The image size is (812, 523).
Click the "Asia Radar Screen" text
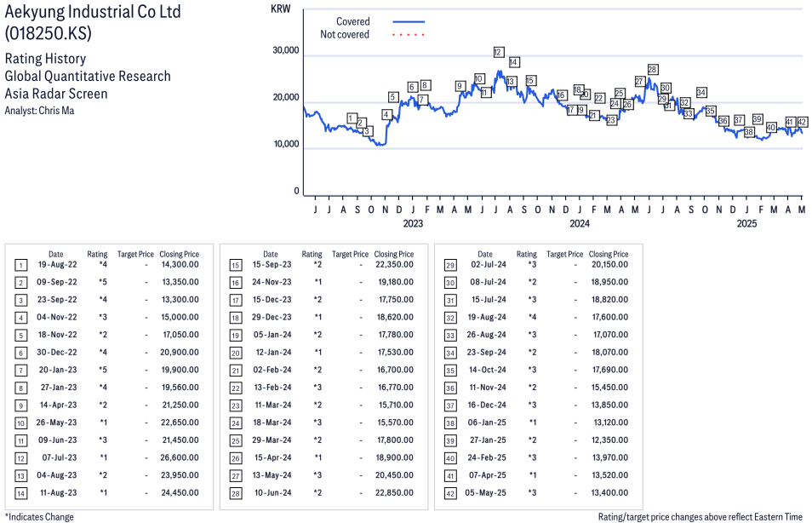click(x=56, y=94)
